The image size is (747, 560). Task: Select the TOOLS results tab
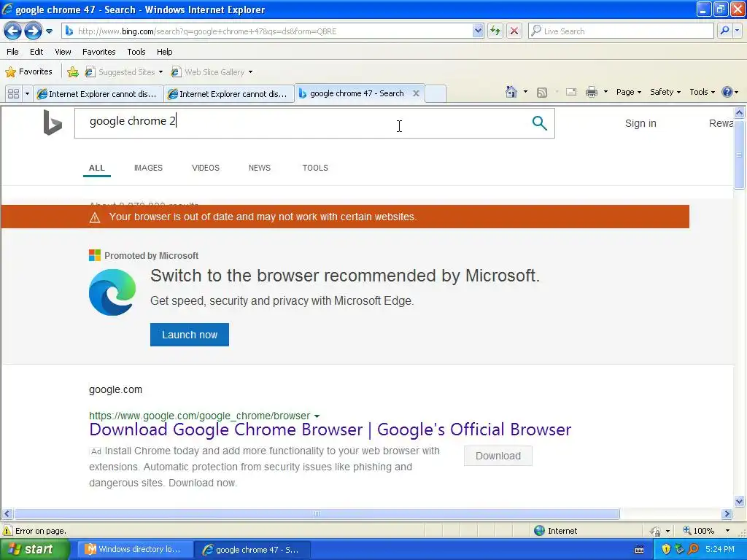315,168
